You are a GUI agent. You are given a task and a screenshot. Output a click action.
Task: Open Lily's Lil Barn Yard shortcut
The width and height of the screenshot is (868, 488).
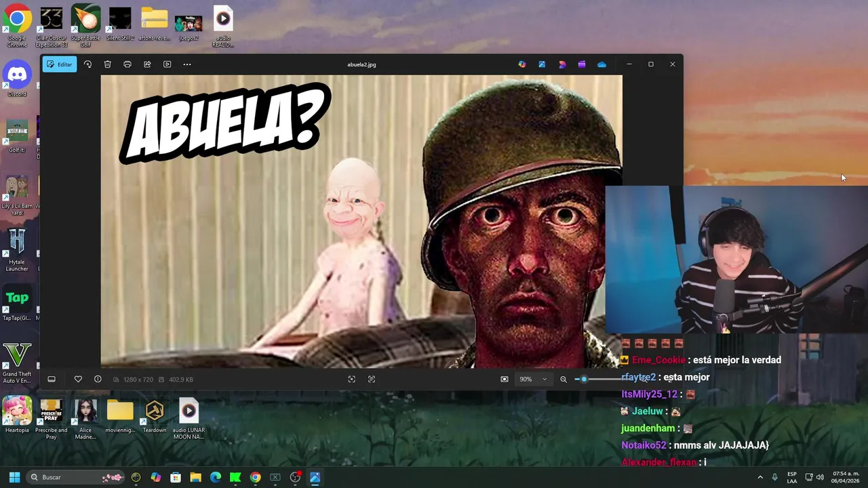tap(17, 195)
